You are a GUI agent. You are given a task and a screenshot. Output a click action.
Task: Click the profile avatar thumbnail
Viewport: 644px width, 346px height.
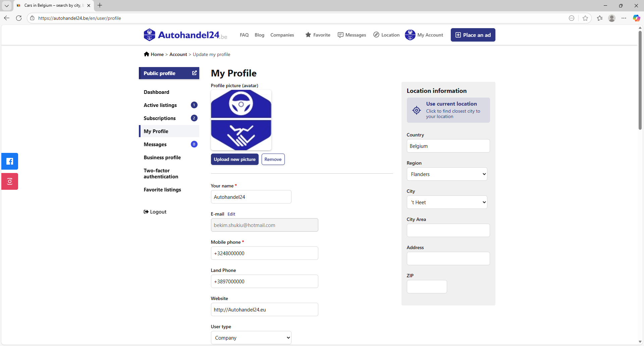tap(241, 120)
